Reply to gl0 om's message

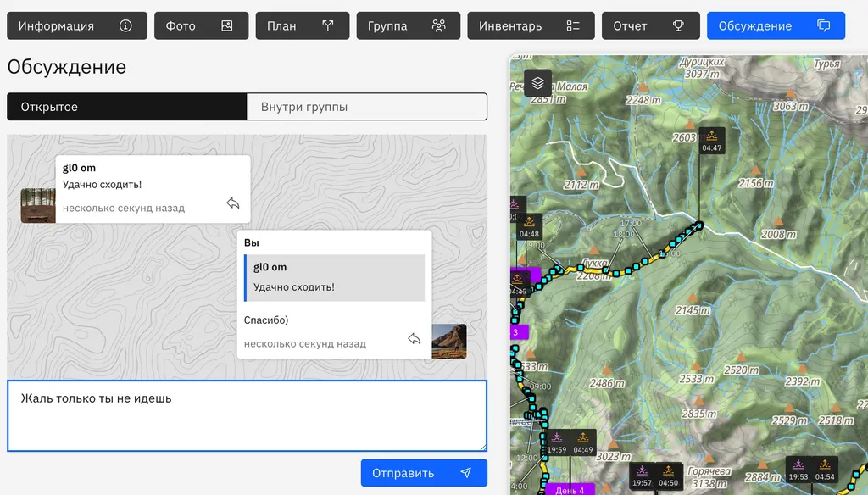pyautogui.click(x=233, y=203)
